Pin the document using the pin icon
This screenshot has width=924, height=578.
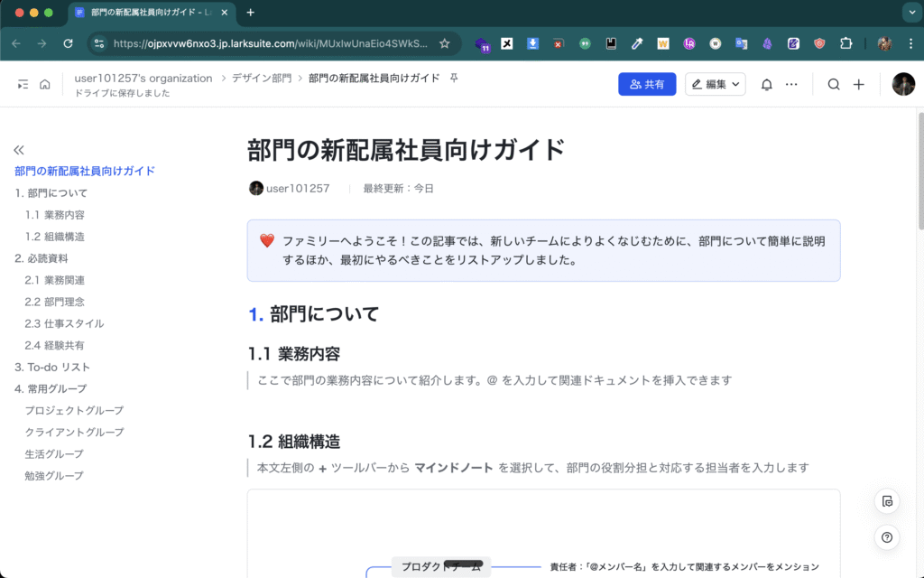(454, 79)
